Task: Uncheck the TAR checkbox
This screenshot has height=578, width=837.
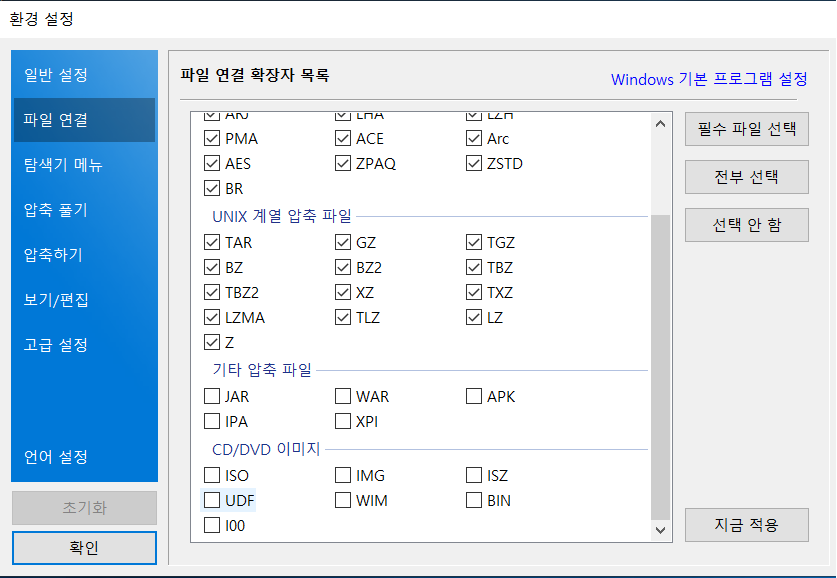Action: (x=212, y=242)
